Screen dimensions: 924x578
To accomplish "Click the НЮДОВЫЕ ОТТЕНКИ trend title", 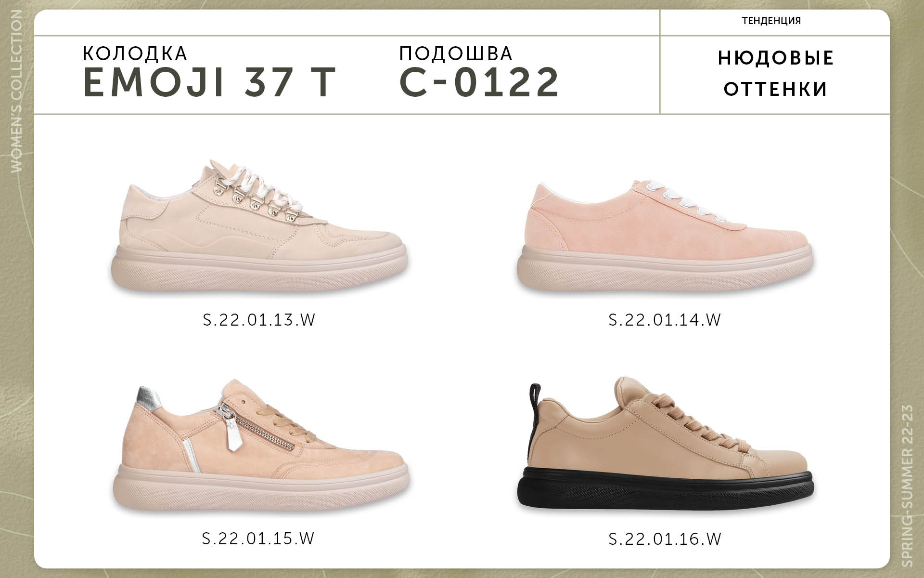I will (x=776, y=74).
